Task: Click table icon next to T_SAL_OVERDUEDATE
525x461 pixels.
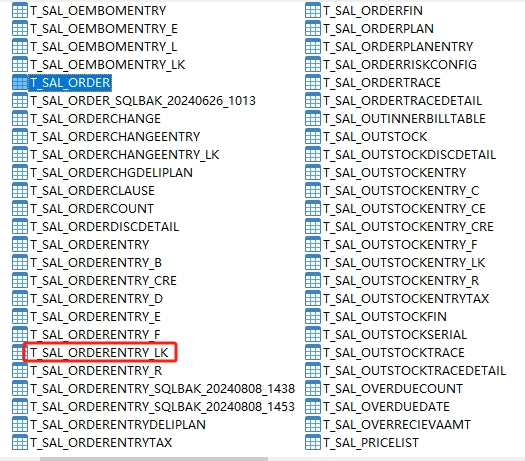Action: click(313, 406)
